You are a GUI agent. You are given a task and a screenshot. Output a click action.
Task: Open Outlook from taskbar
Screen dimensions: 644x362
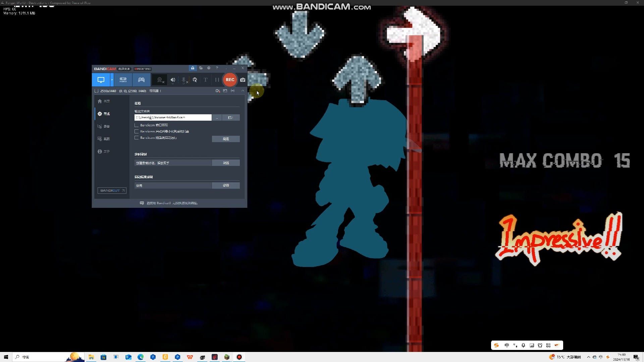pyautogui.click(x=128, y=357)
